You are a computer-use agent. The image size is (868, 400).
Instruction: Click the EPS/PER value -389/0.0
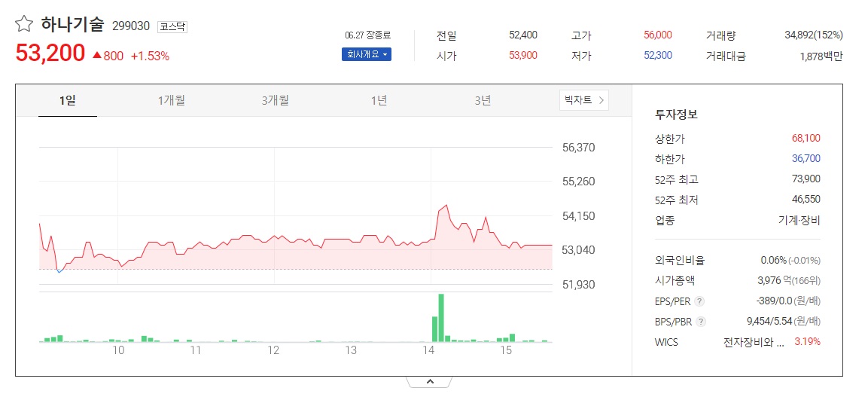[x=774, y=301]
